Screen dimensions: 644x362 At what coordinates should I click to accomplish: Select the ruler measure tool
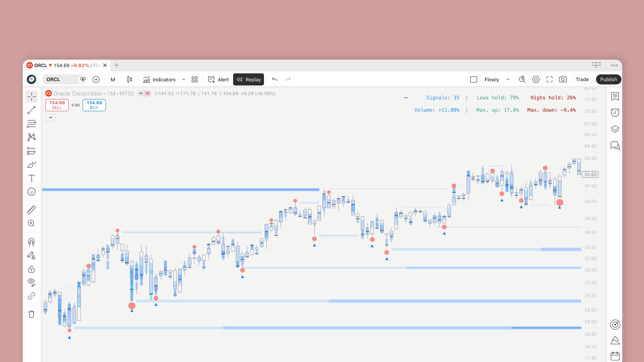[31, 210]
